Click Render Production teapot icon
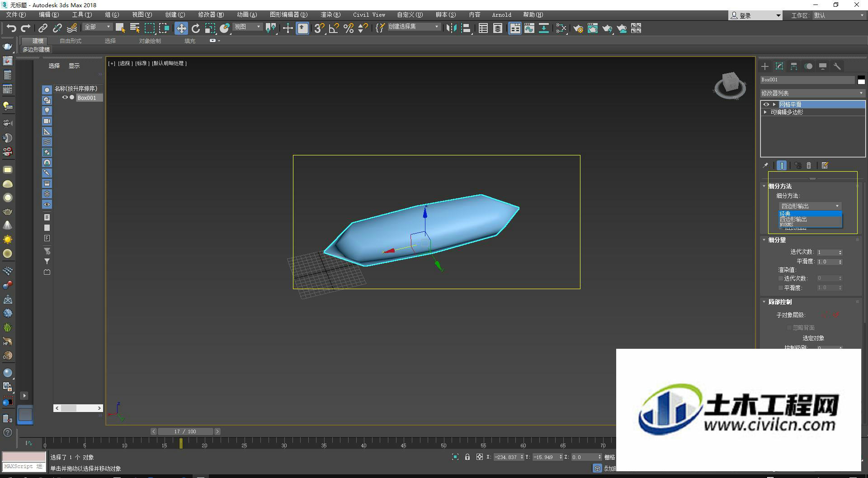868x478 pixels. point(607,28)
